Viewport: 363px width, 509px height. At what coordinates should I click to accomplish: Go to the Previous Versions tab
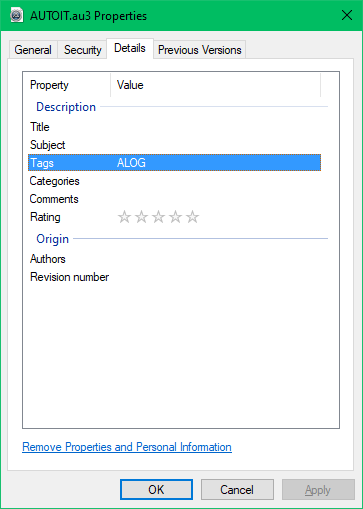tap(199, 50)
